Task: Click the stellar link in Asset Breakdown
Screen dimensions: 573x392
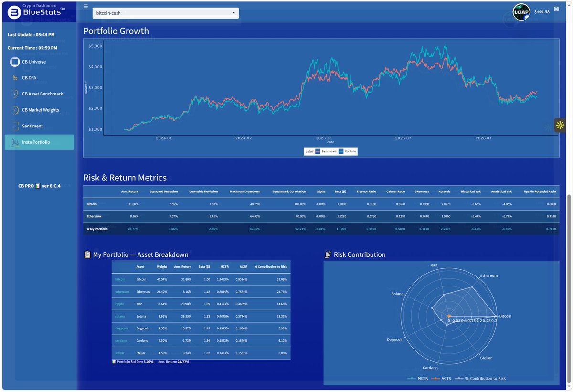Action: [120, 353]
